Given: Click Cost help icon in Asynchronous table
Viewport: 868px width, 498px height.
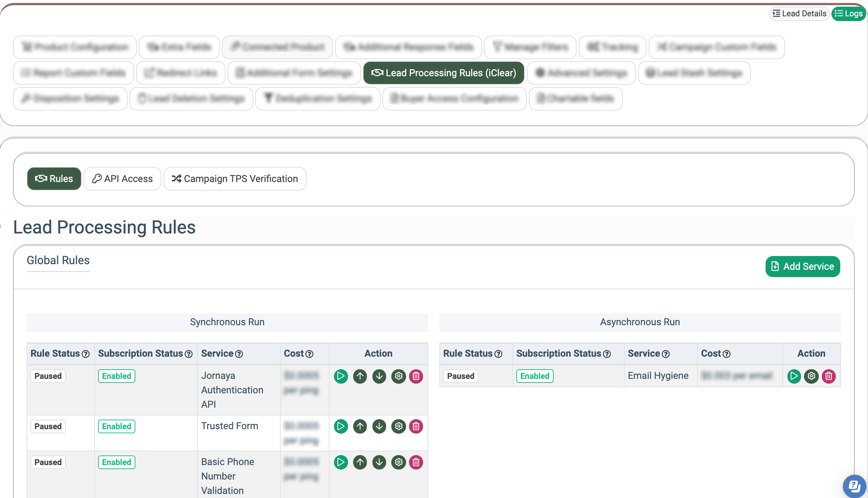Looking at the screenshot, I should 727,354.
